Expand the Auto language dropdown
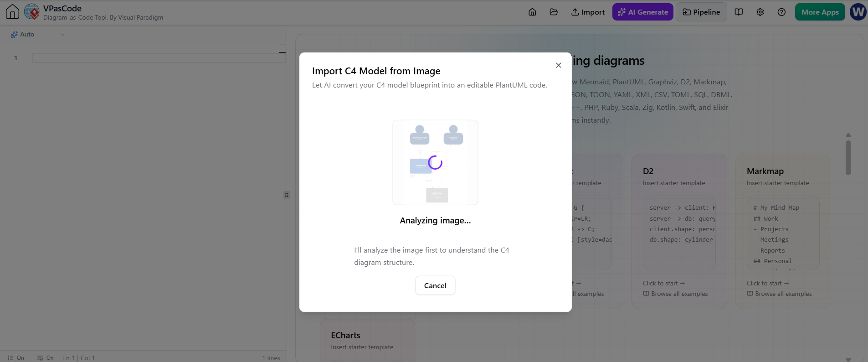The height and width of the screenshot is (362, 868). click(38, 34)
